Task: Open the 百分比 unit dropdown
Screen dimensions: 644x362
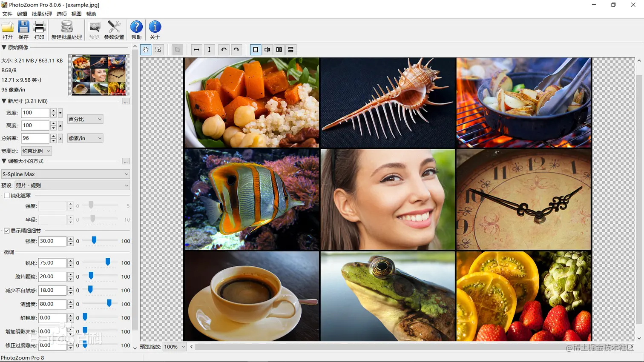Action: tap(85, 119)
